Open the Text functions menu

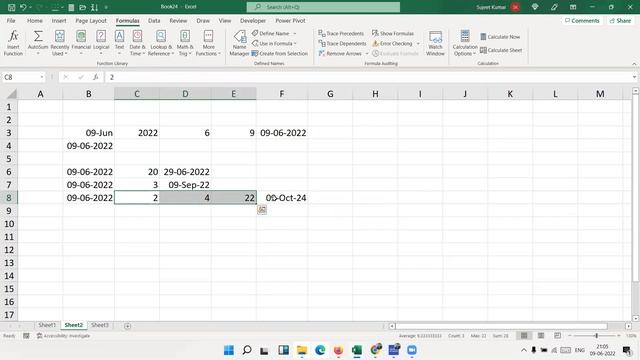[119, 42]
